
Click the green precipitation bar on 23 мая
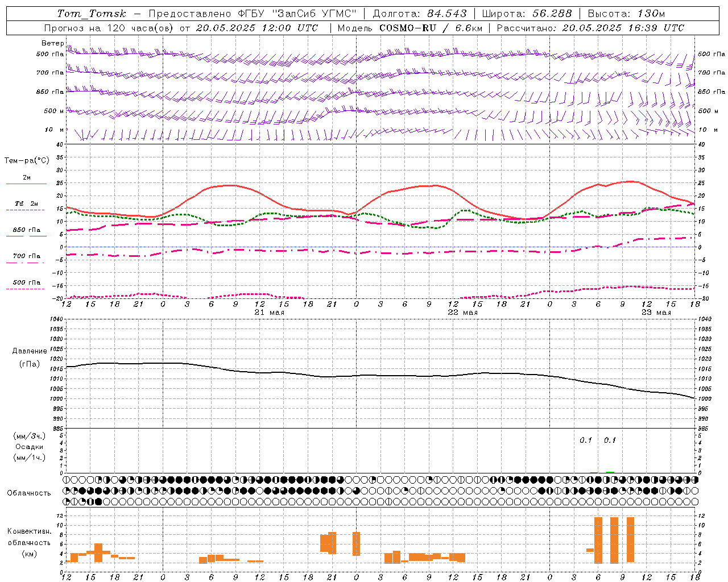coord(610,472)
